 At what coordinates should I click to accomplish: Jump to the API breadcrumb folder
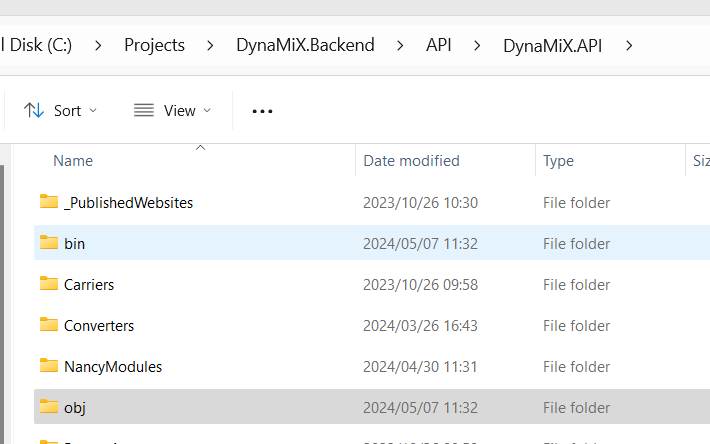pyautogui.click(x=439, y=45)
